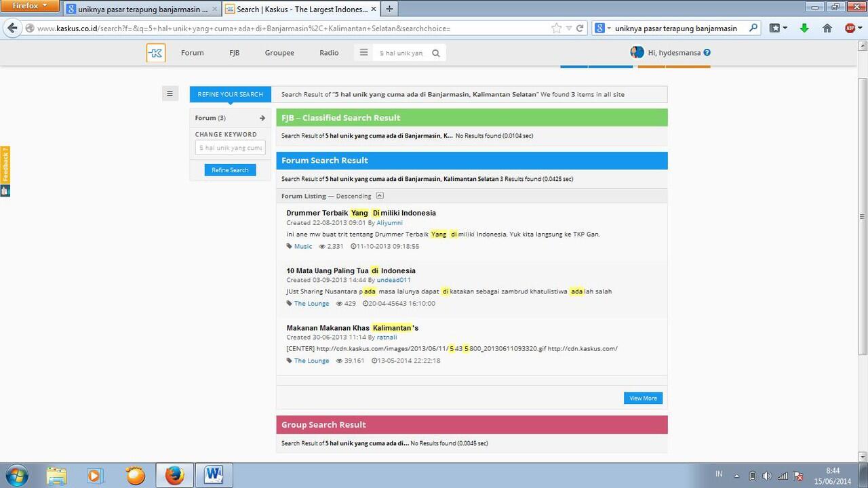The image size is (868, 488).
Task: Open user profile Aliyumni
Action: click(390, 222)
